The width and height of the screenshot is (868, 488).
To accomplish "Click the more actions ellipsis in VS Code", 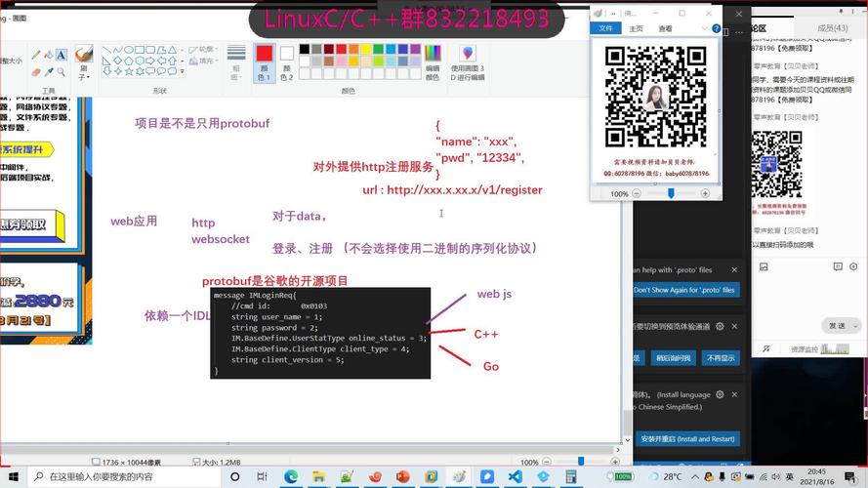I will click(739, 32).
